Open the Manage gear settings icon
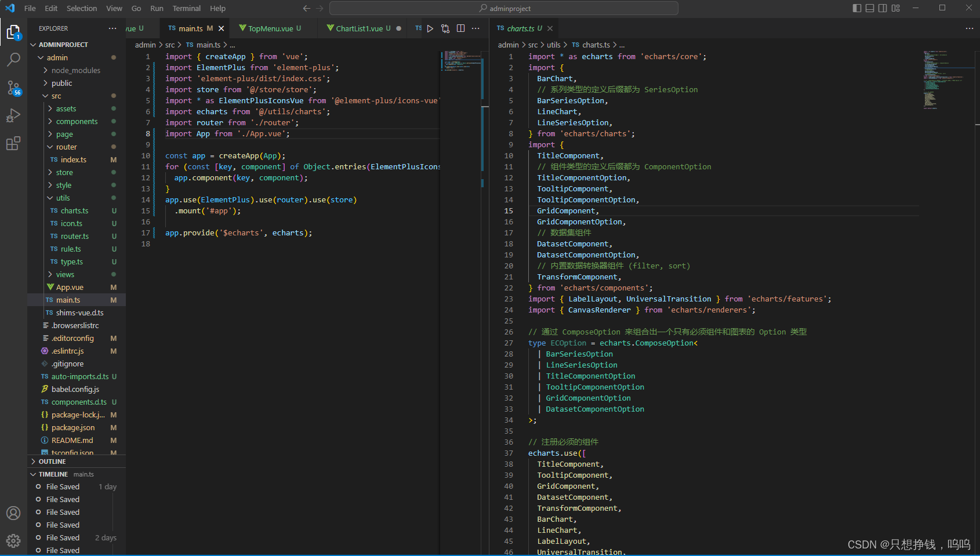This screenshot has width=980, height=556. tap(13, 541)
